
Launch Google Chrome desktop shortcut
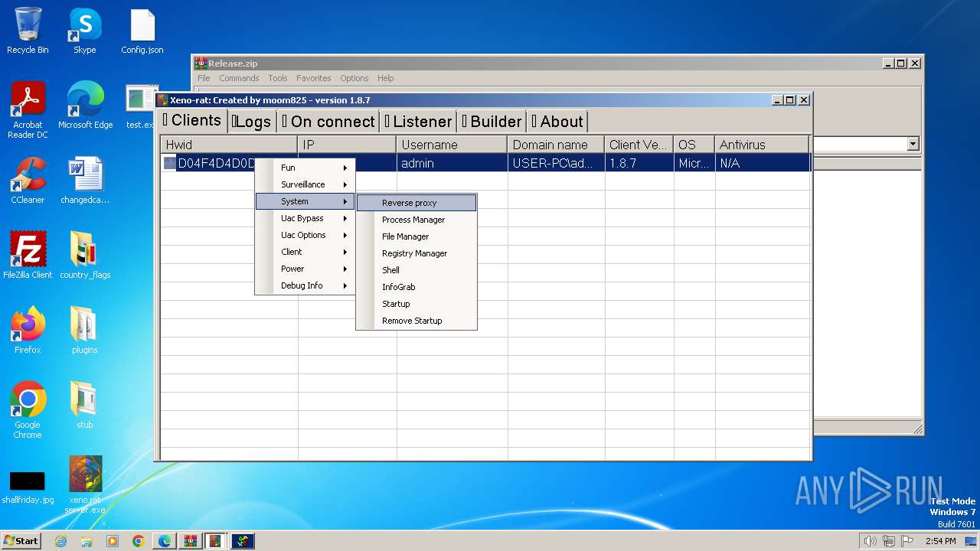[28, 409]
